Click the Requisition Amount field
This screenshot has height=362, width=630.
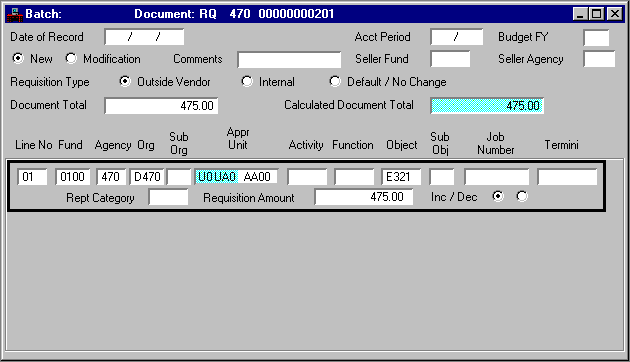point(364,197)
